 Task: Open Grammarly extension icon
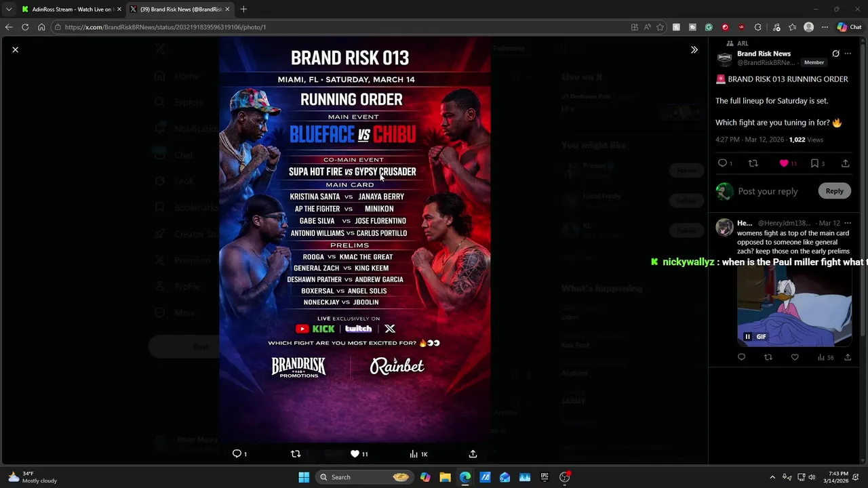(x=709, y=27)
